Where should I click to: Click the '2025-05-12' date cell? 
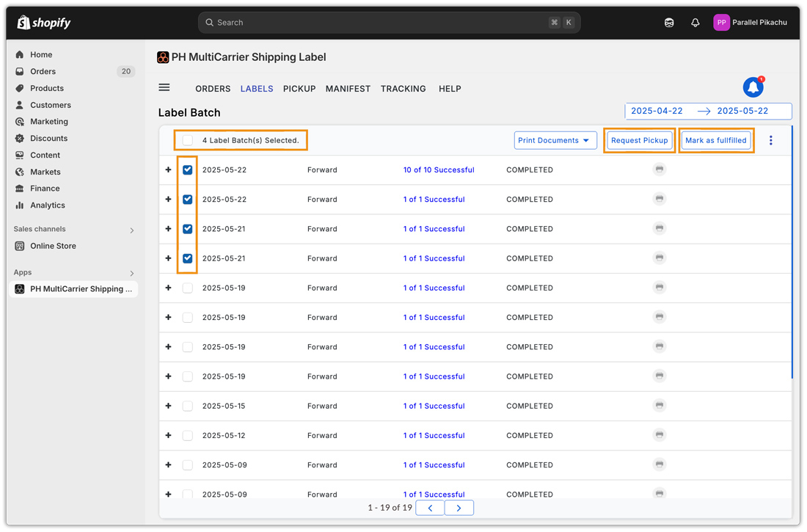tap(223, 436)
